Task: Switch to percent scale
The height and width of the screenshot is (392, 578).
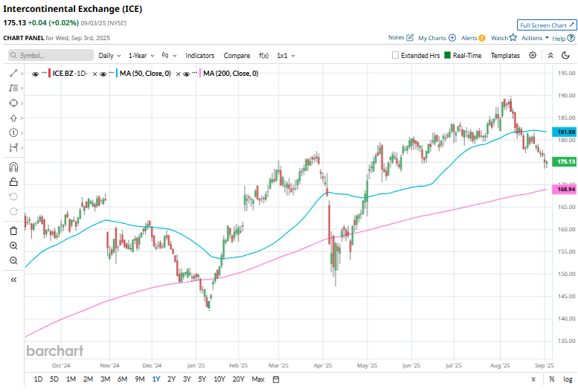Action: point(551,379)
